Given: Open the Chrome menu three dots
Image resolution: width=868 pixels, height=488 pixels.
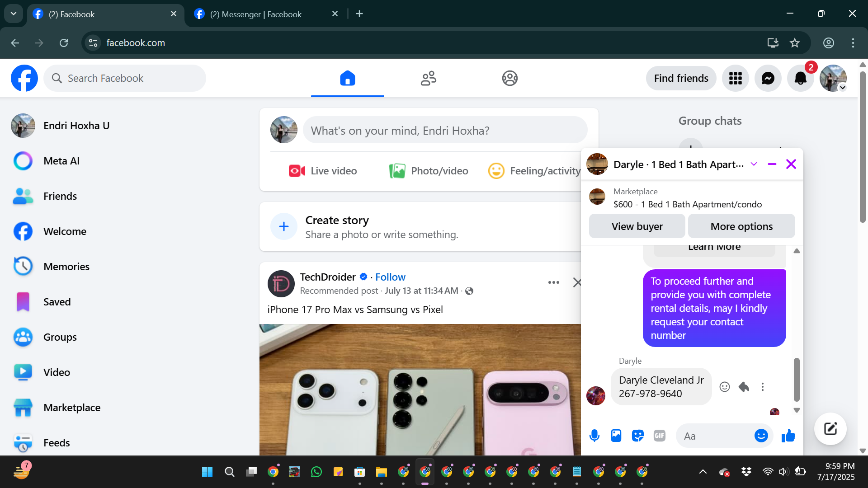Looking at the screenshot, I should click(x=853, y=43).
